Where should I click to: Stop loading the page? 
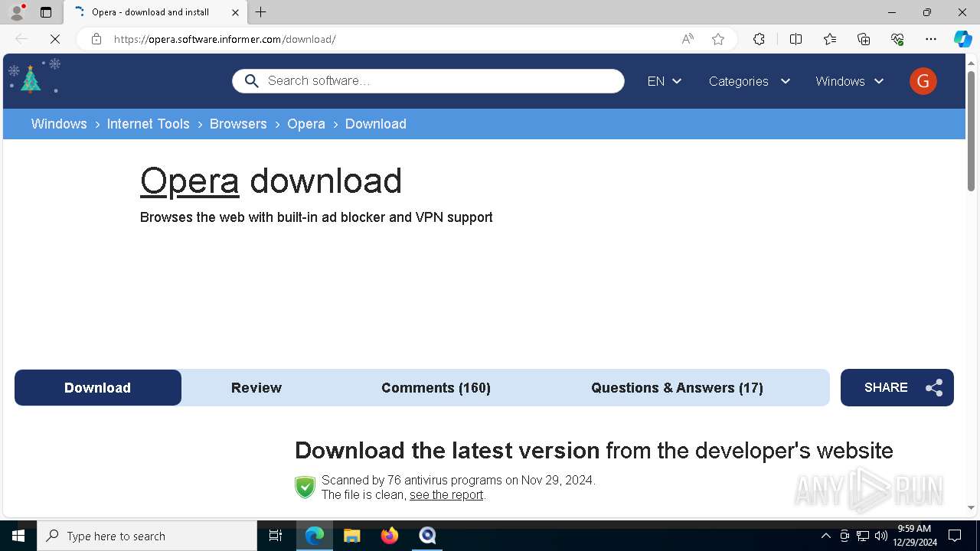tap(54, 39)
